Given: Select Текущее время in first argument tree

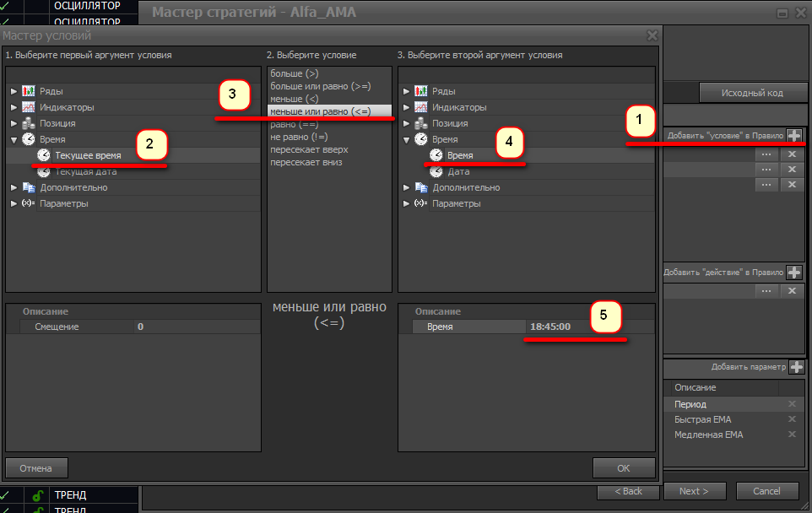Looking at the screenshot, I should pyautogui.click(x=88, y=155).
